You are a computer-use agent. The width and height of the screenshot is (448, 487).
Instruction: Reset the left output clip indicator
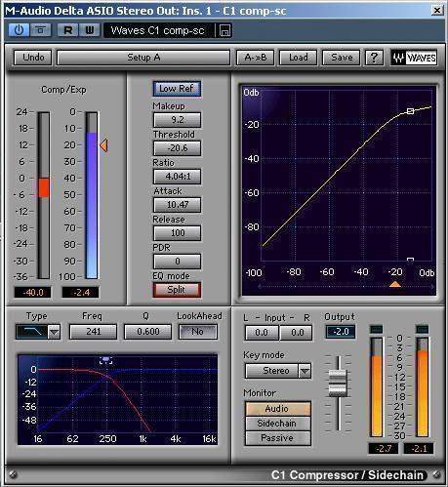pyautogui.click(x=377, y=329)
